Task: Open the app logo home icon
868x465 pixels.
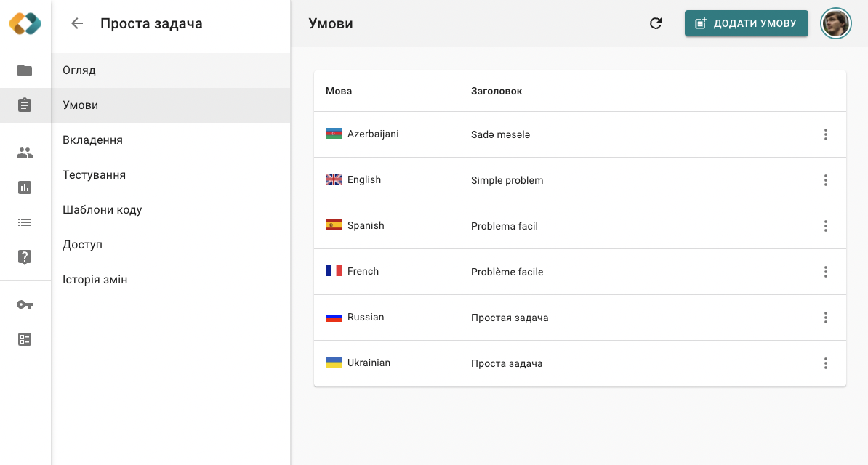Action: point(25,23)
